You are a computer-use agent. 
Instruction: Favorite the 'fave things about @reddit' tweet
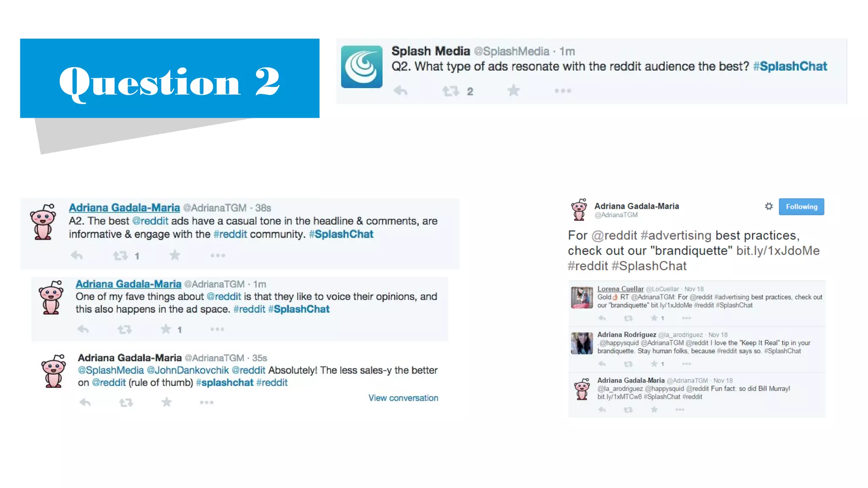point(166,329)
